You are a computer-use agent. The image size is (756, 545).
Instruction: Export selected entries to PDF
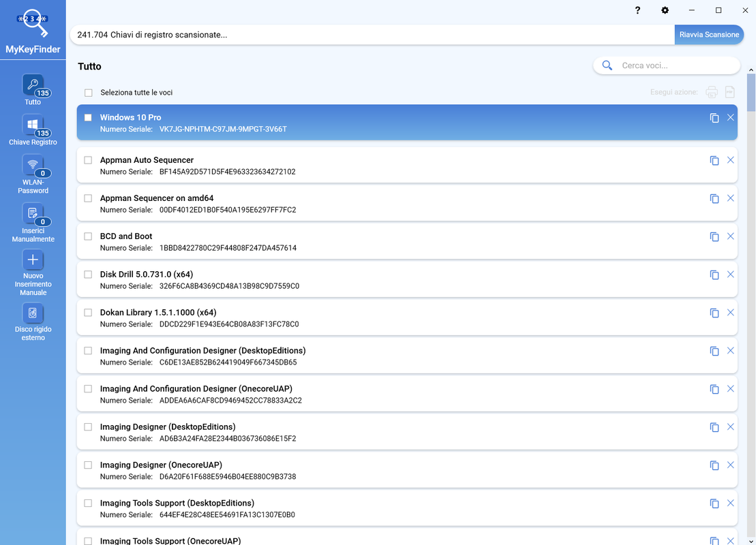[730, 92]
